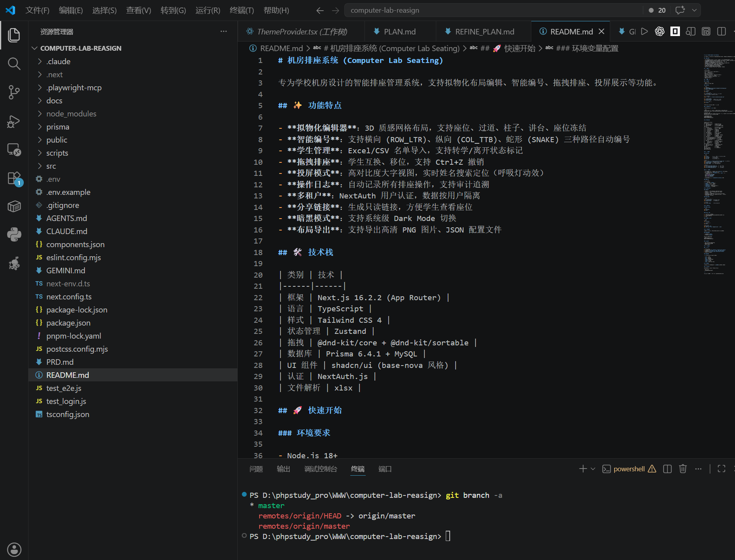Screen dimensions: 735x560
Task: Open the Source Control view
Action: coord(14,92)
